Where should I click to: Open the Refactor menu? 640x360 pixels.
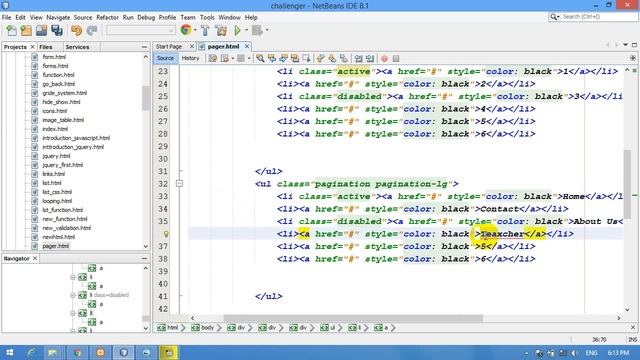click(x=107, y=18)
